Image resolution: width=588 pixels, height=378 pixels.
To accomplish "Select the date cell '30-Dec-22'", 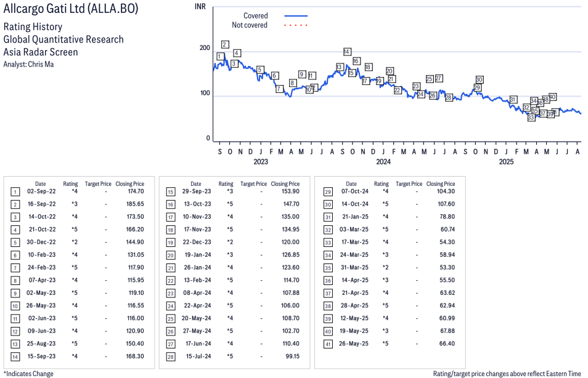I will 41,242.
